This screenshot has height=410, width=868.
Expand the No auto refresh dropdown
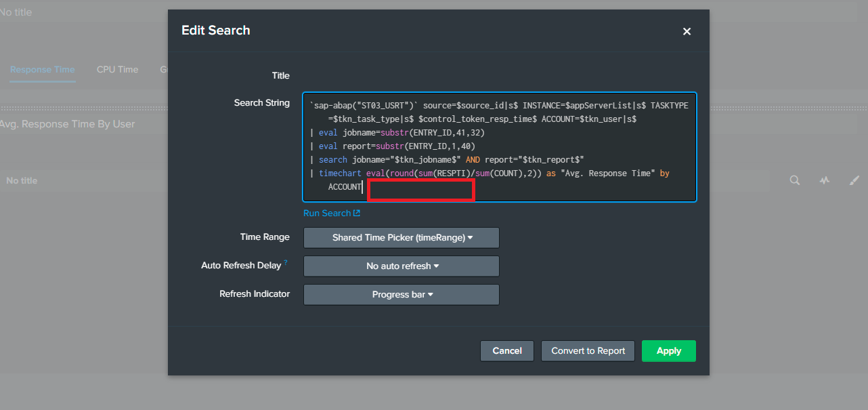(402, 266)
